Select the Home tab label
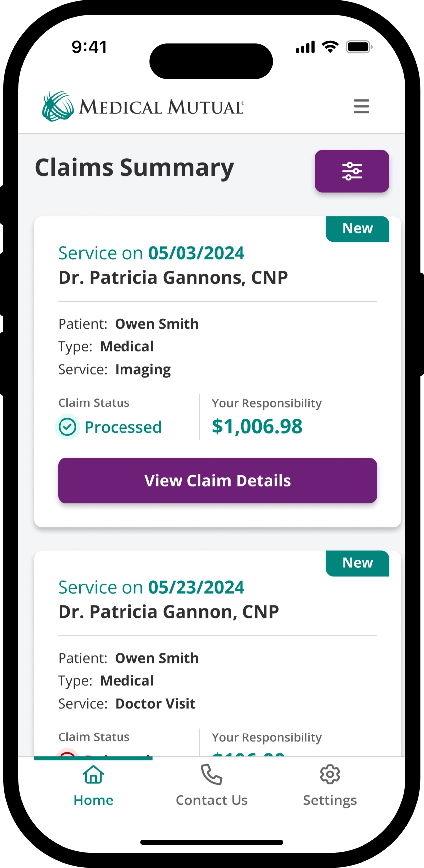Image resolution: width=424 pixels, height=868 pixels. (93, 800)
